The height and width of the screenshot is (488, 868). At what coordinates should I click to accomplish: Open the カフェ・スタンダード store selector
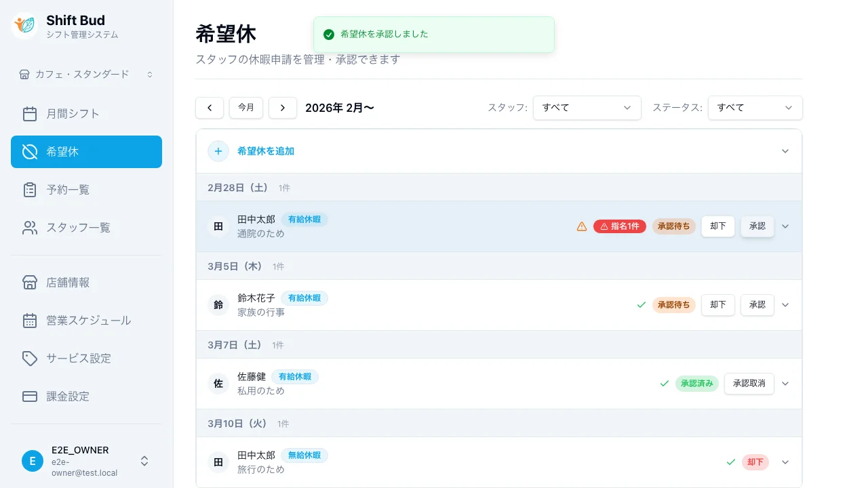[x=86, y=74]
